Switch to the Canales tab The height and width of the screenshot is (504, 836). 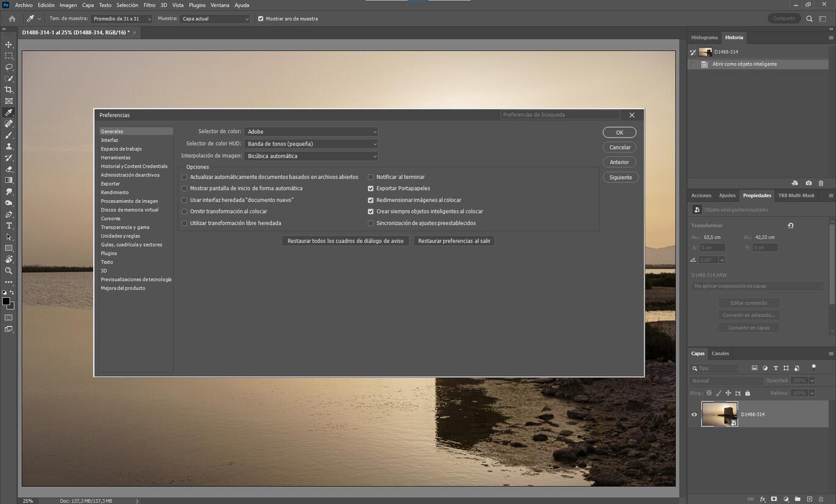tap(720, 354)
